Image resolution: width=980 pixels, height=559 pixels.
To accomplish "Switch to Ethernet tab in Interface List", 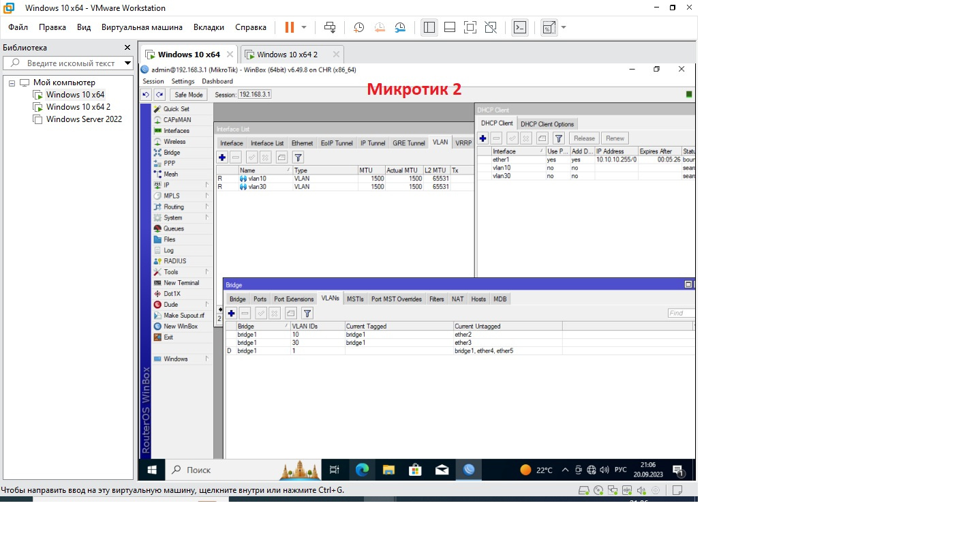I will [x=302, y=143].
